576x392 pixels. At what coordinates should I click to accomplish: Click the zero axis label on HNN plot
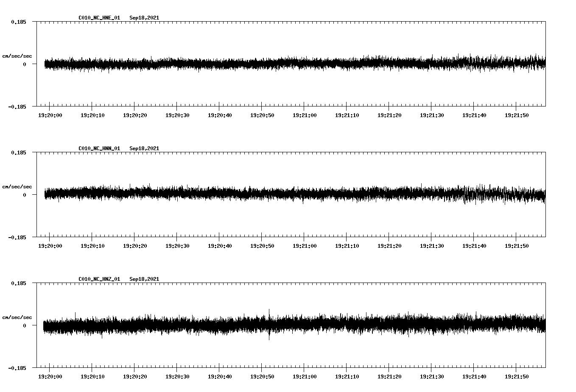click(x=25, y=195)
